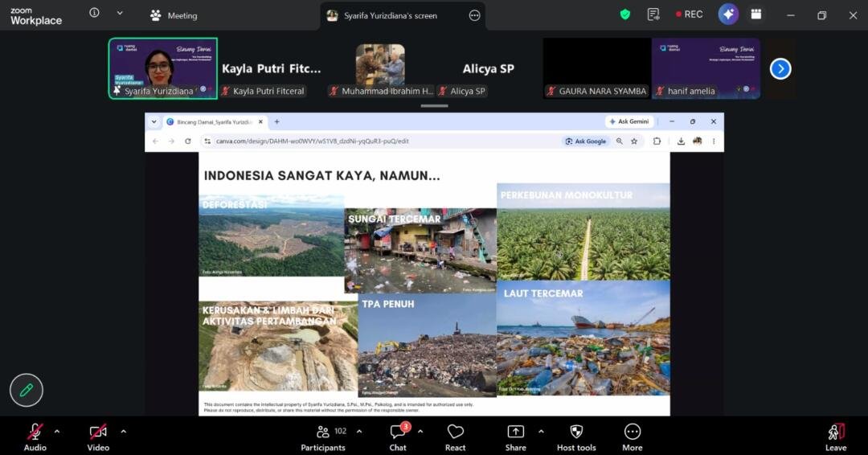Click Share screen button
The width and height of the screenshot is (868, 455).
click(515, 437)
